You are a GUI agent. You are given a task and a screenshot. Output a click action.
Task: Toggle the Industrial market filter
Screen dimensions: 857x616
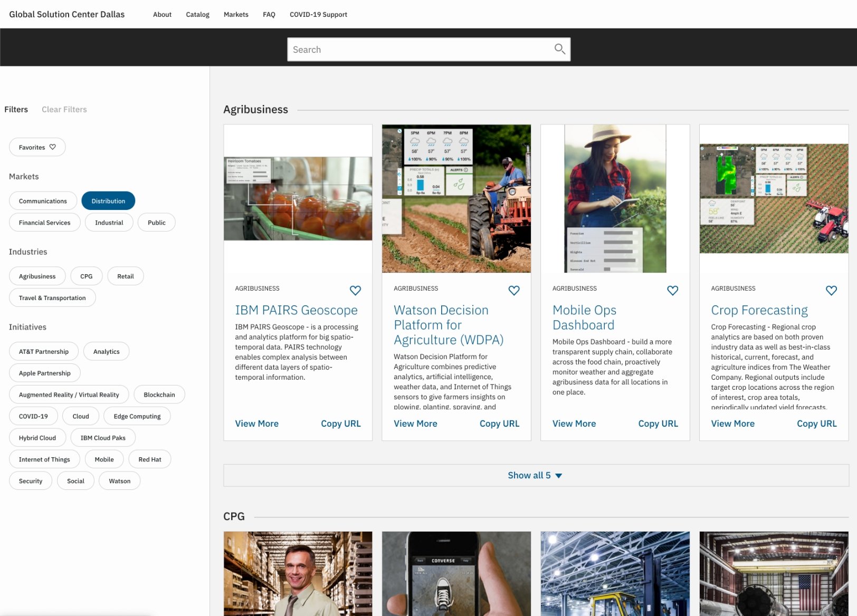[x=109, y=223]
